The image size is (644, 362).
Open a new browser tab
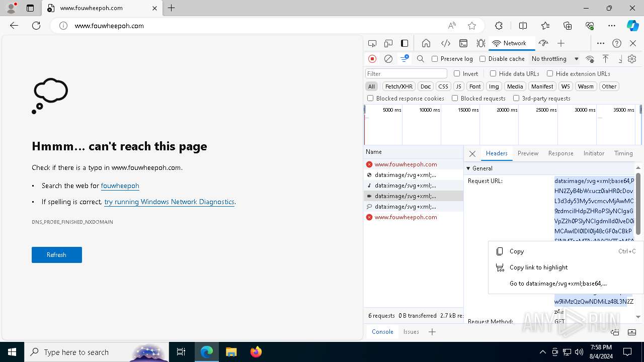coord(171,8)
